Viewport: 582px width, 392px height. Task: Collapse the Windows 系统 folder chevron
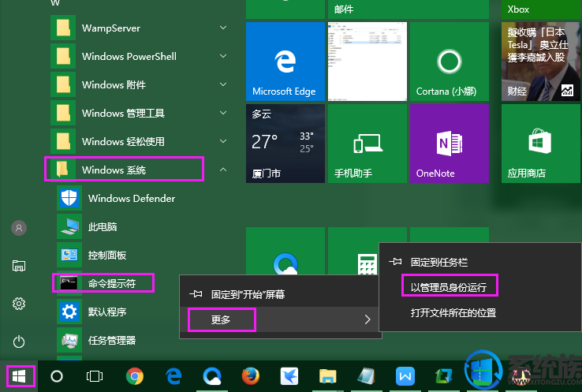pos(223,170)
